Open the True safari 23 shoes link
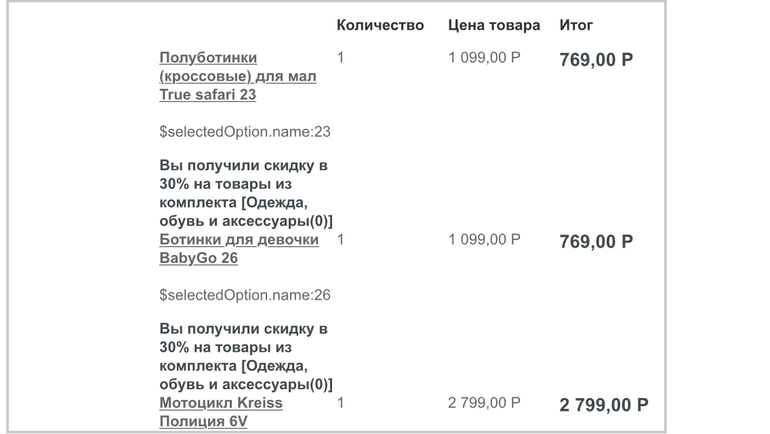This screenshot has width=770, height=434. (x=237, y=77)
